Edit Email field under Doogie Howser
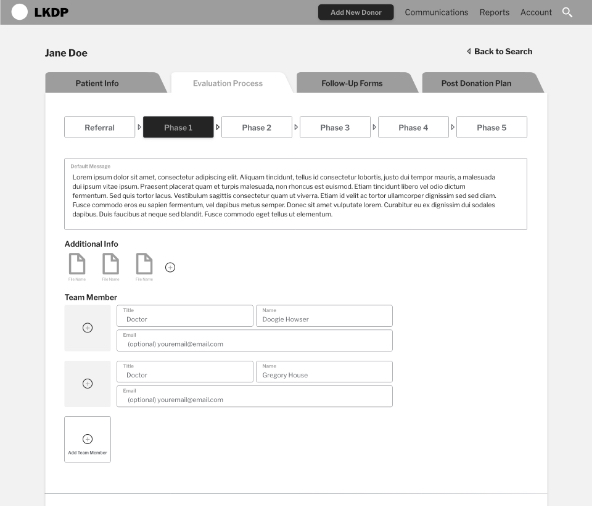 click(254, 341)
